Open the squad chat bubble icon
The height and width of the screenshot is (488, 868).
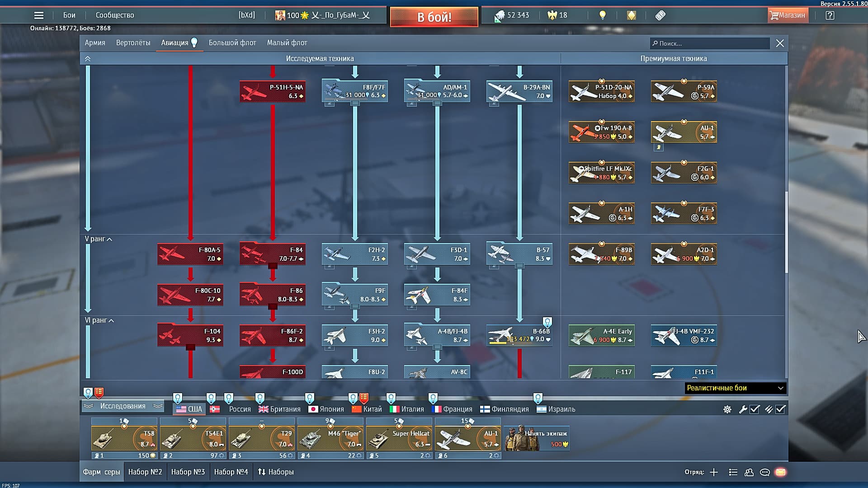point(764,472)
